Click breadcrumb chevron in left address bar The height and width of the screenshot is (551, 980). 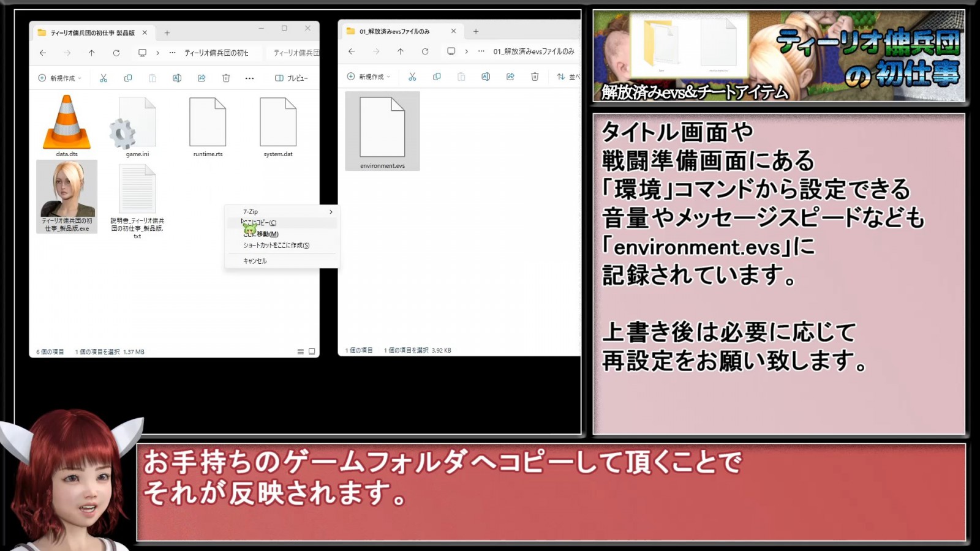pos(157,53)
